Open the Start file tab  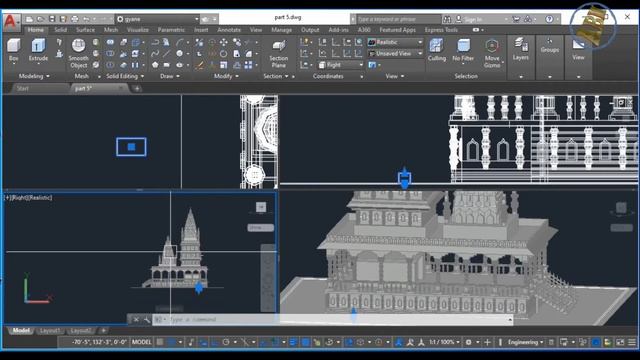[x=23, y=88]
